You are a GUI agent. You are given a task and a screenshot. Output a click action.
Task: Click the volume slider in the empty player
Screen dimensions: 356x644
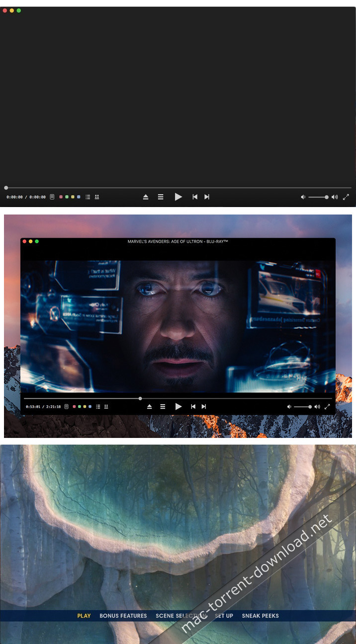coord(318,197)
